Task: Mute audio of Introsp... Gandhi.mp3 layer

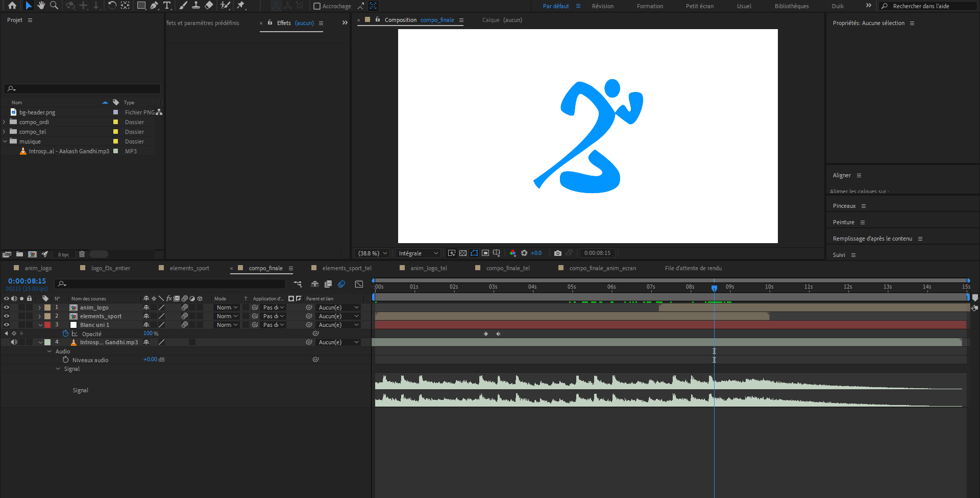Action: 14,342
